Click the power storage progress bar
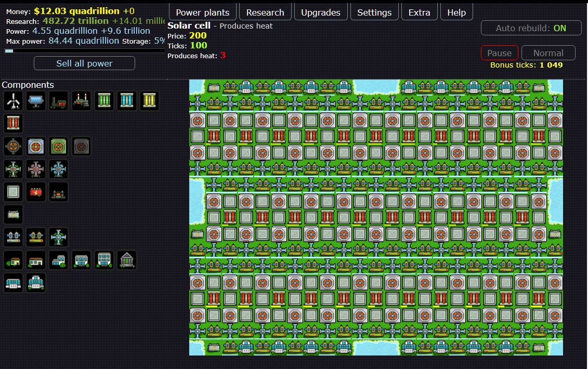 85,50
